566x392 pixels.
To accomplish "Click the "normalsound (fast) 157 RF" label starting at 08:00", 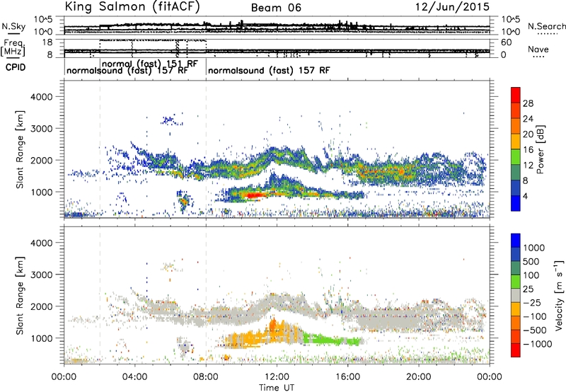I will (x=269, y=70).
